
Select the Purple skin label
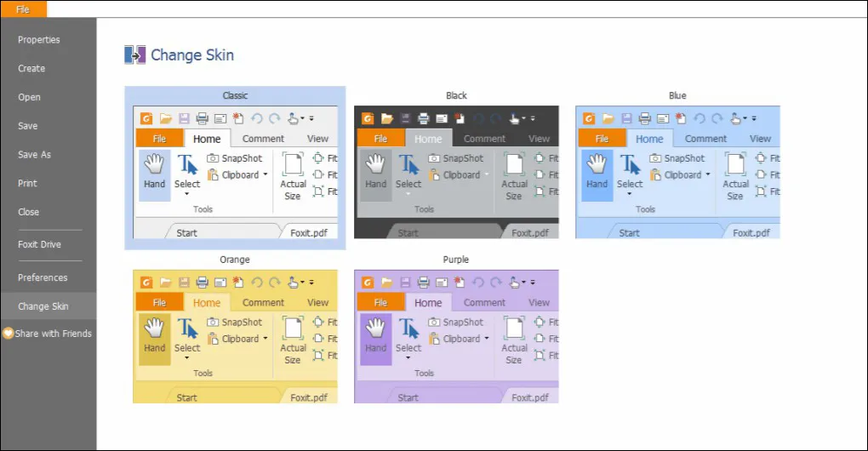pyautogui.click(x=456, y=260)
